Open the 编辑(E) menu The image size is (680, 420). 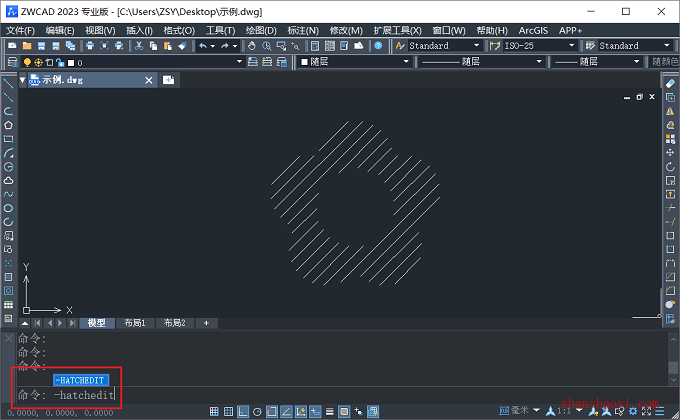click(x=60, y=30)
